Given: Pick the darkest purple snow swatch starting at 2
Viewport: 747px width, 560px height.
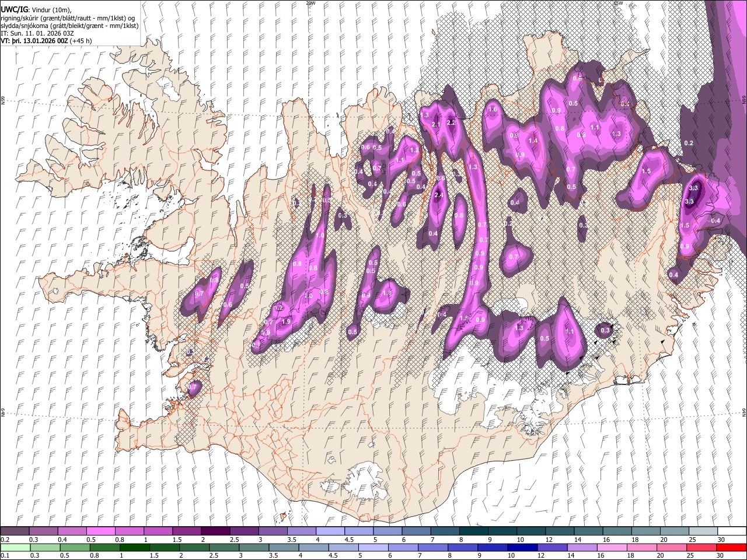Looking at the screenshot, I should 215,531.
